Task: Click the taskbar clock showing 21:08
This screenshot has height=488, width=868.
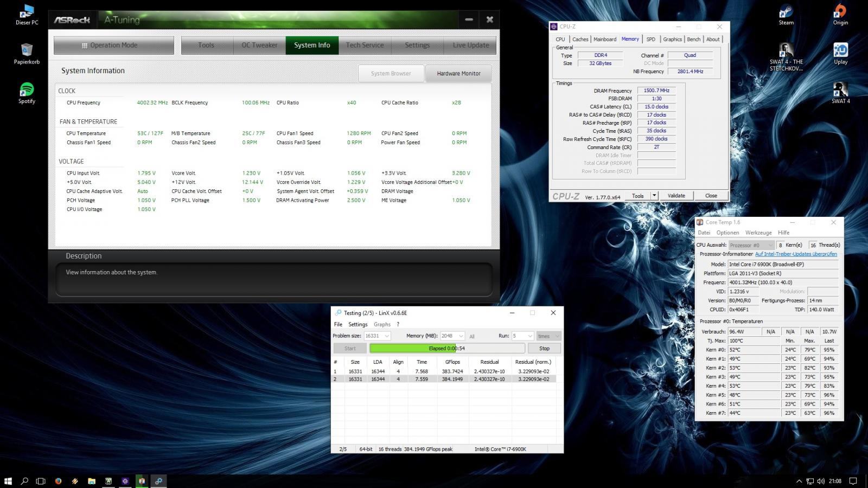Action: pyautogui.click(x=835, y=481)
